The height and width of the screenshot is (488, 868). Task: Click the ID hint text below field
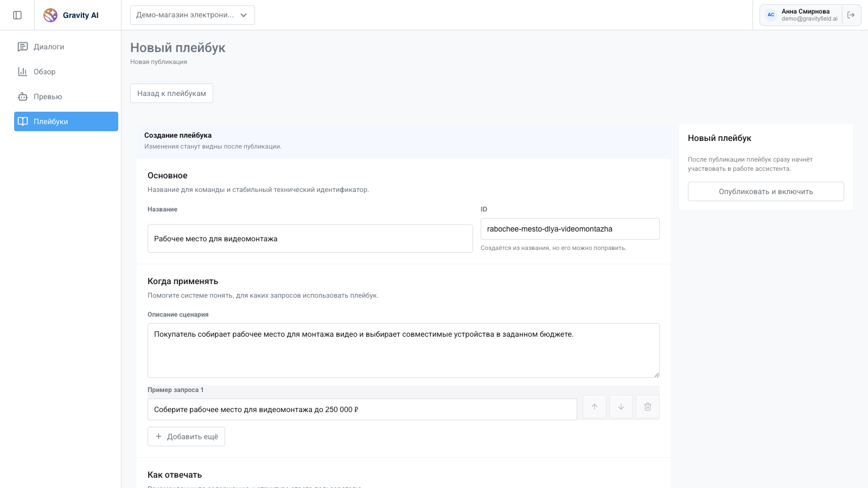point(553,248)
